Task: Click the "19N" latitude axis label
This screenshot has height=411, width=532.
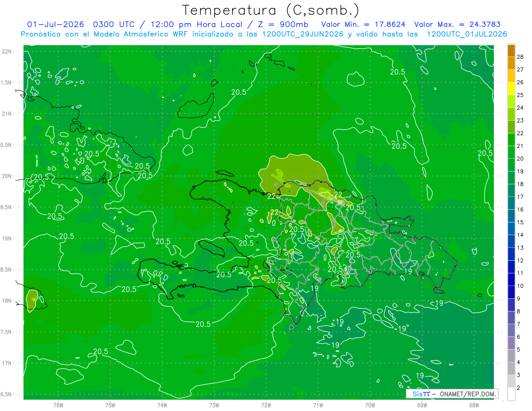Action: click(7, 239)
